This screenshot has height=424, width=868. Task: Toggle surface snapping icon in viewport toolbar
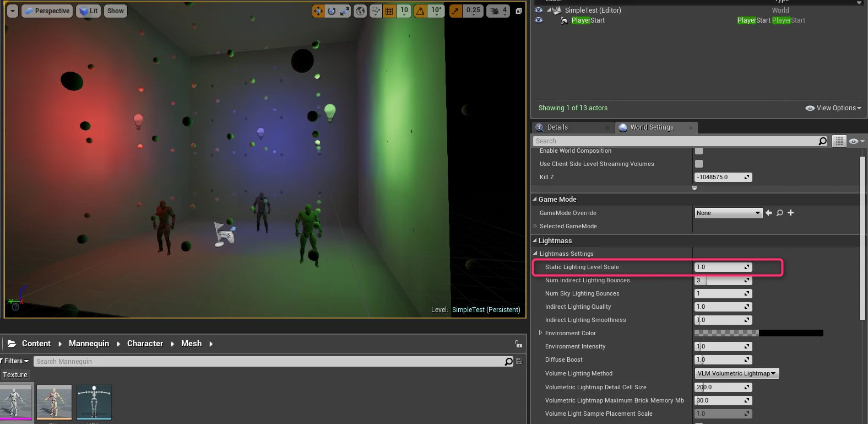376,11
